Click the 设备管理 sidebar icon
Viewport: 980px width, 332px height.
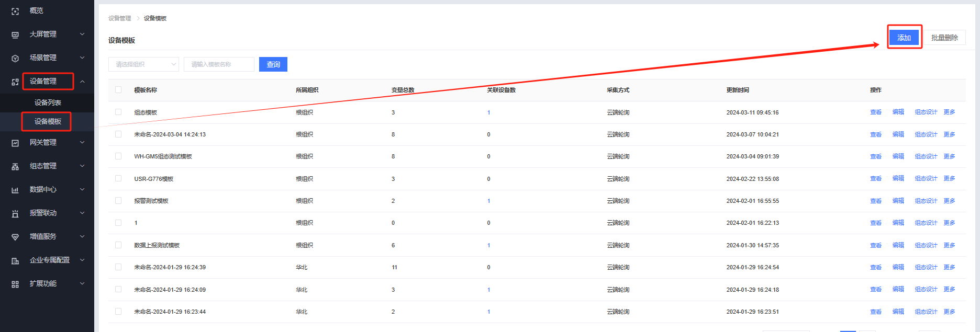point(15,82)
